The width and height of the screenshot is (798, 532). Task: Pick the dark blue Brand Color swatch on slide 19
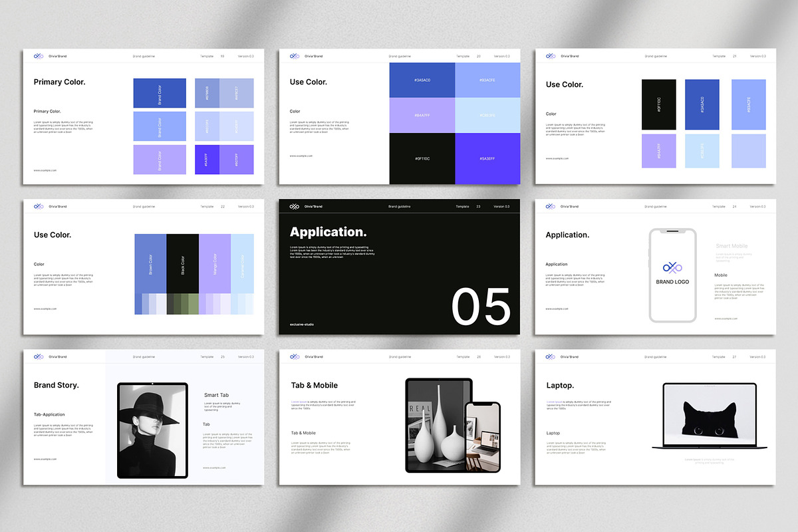tap(160, 93)
